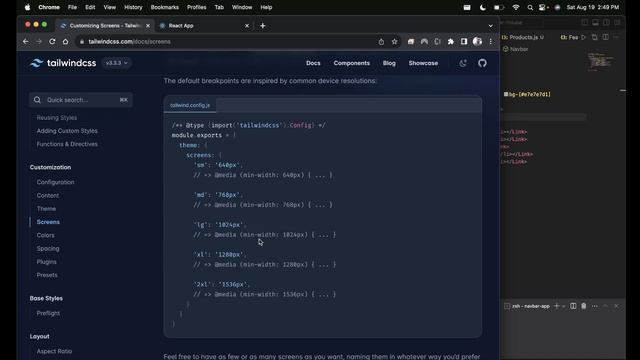The width and height of the screenshot is (640, 360).
Task: Open the Spacing sidebar link
Action: 48,249
